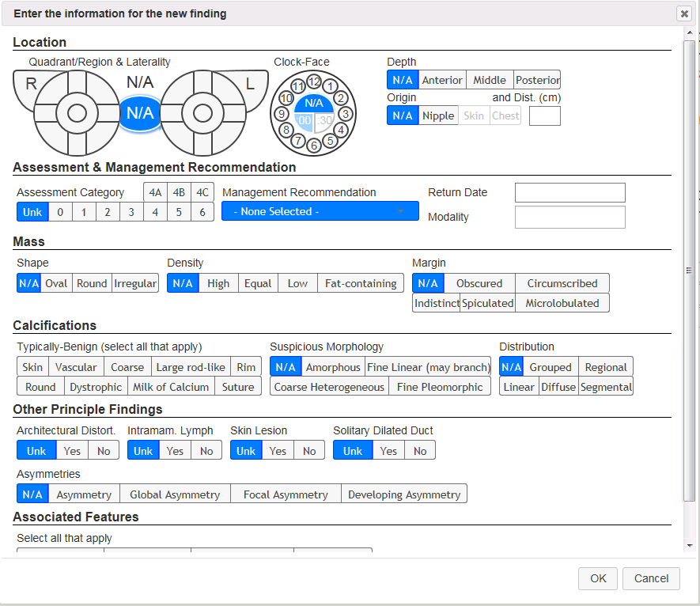Open the Management Recommendation dropdown

coord(320,211)
